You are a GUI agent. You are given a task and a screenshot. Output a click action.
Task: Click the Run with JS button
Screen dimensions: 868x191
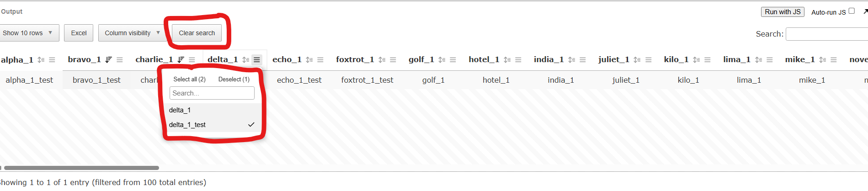[x=783, y=12]
